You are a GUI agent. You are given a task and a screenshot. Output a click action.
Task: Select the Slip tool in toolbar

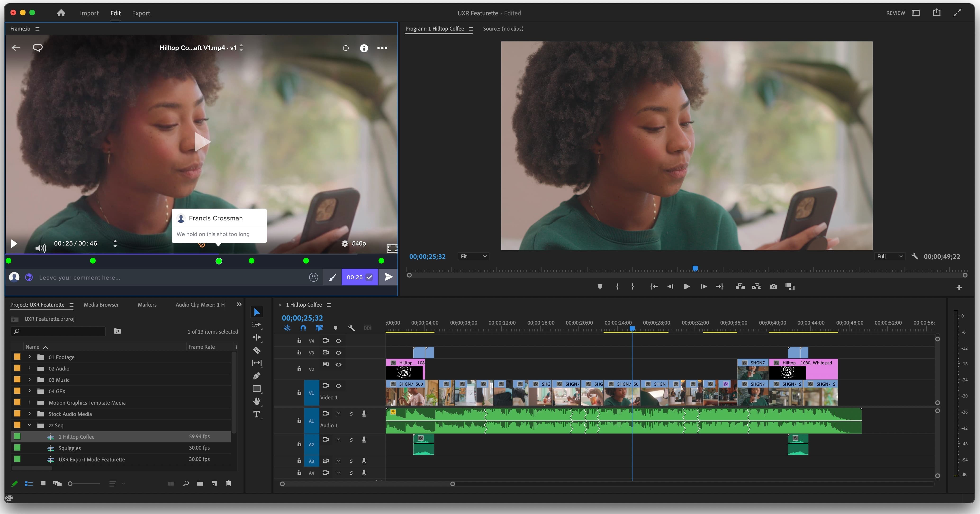(x=257, y=363)
